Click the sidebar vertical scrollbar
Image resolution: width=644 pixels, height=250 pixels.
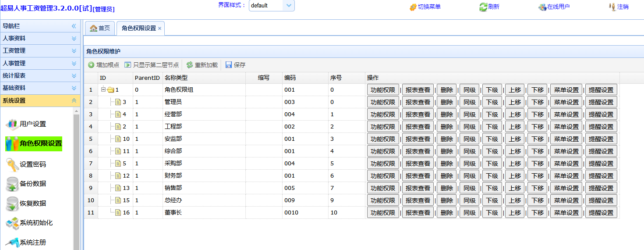point(77,180)
